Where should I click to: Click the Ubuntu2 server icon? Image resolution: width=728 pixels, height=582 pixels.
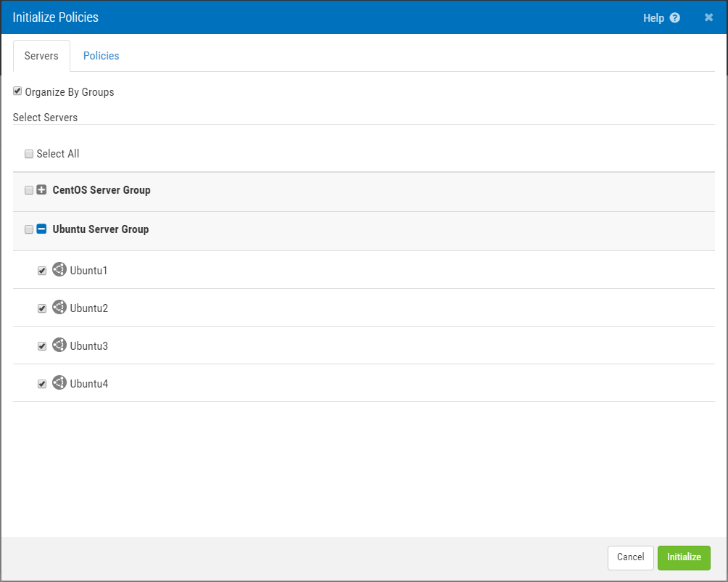[x=59, y=307]
